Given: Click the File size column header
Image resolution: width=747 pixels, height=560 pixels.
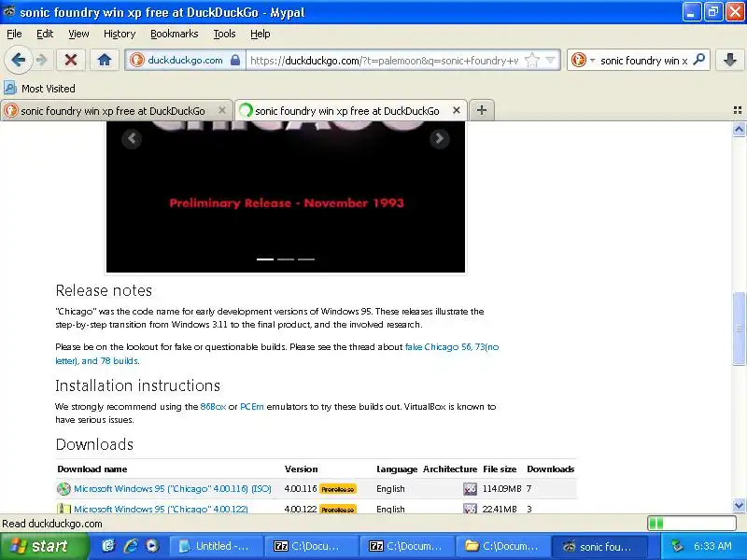Looking at the screenshot, I should click(x=500, y=469).
